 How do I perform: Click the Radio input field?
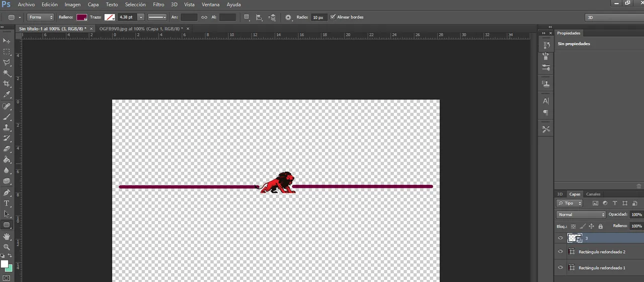[x=318, y=17]
